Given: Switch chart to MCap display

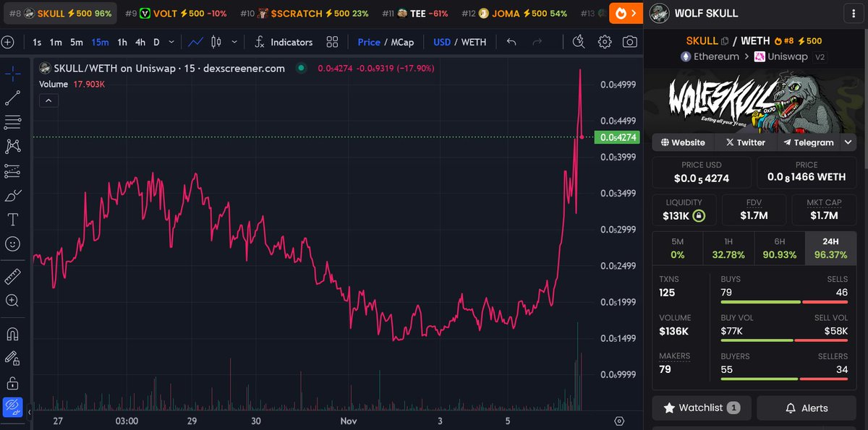Looking at the screenshot, I should (x=403, y=42).
